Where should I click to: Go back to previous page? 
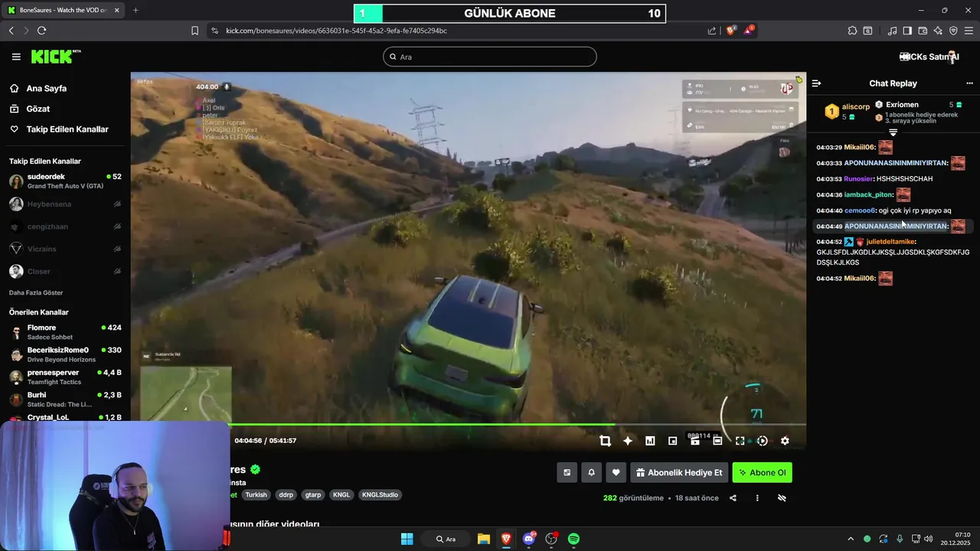point(11,31)
